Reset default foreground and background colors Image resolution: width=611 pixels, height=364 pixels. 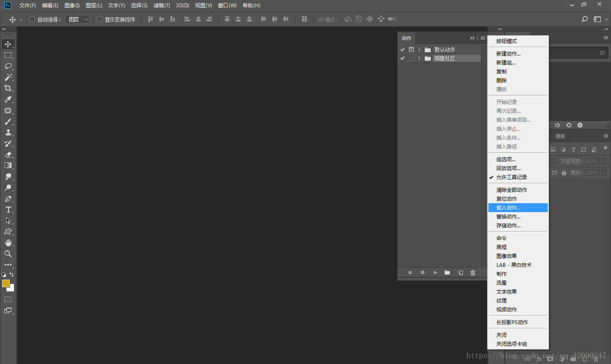point(4,275)
